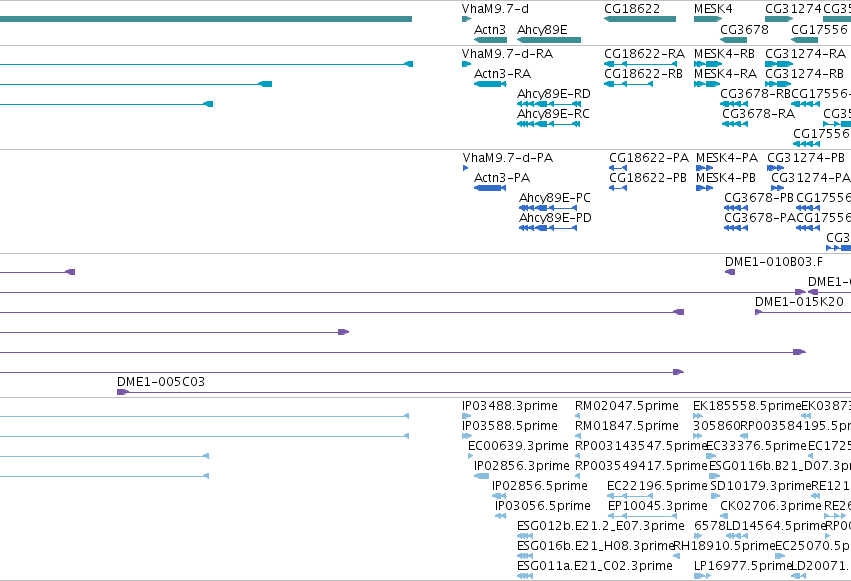Screen dimensions: 851x581
Task: Select the CG18622 gene bar
Action: pyautogui.click(x=640, y=19)
